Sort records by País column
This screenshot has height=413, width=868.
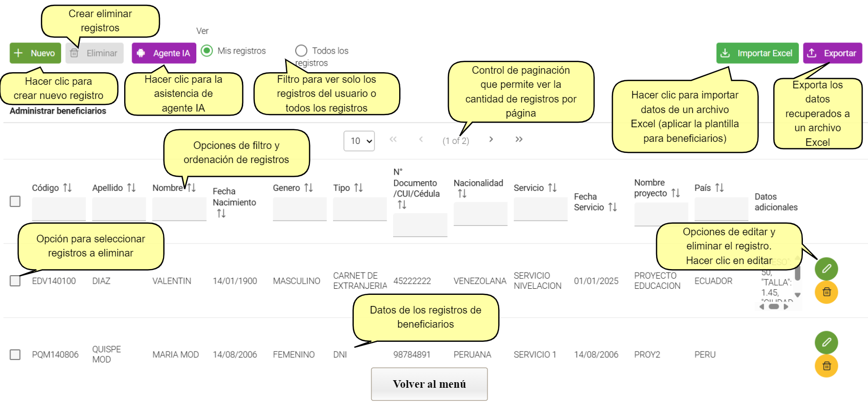click(720, 188)
